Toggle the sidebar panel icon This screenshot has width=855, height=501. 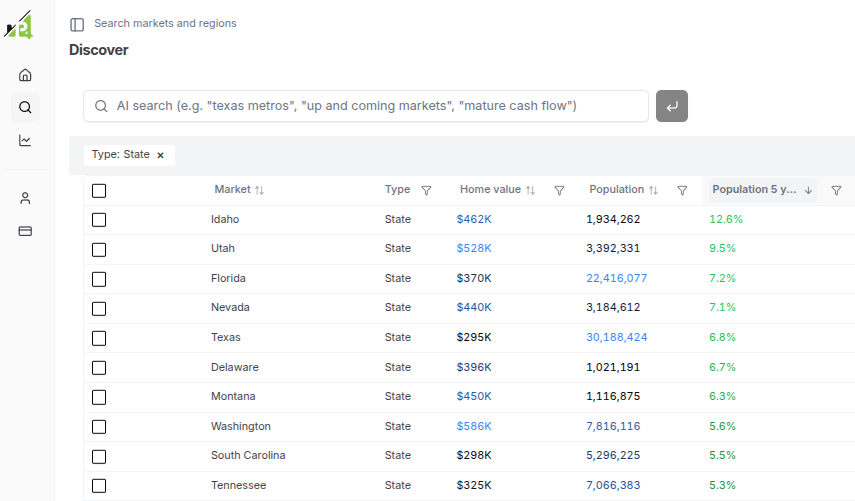(x=77, y=25)
